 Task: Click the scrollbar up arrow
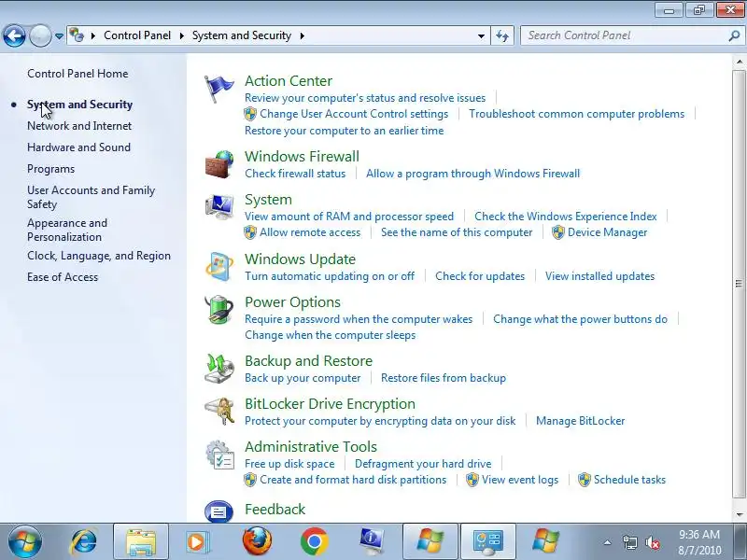(x=740, y=62)
